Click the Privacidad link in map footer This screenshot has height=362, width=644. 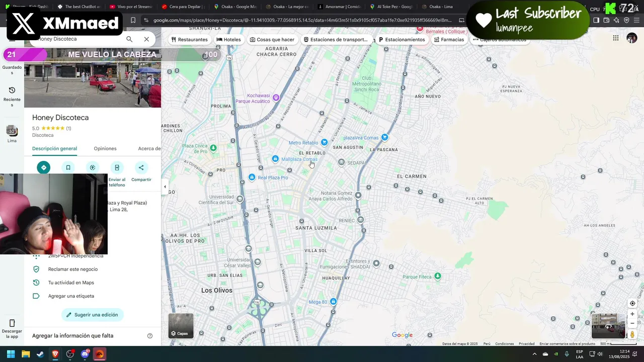click(526, 344)
